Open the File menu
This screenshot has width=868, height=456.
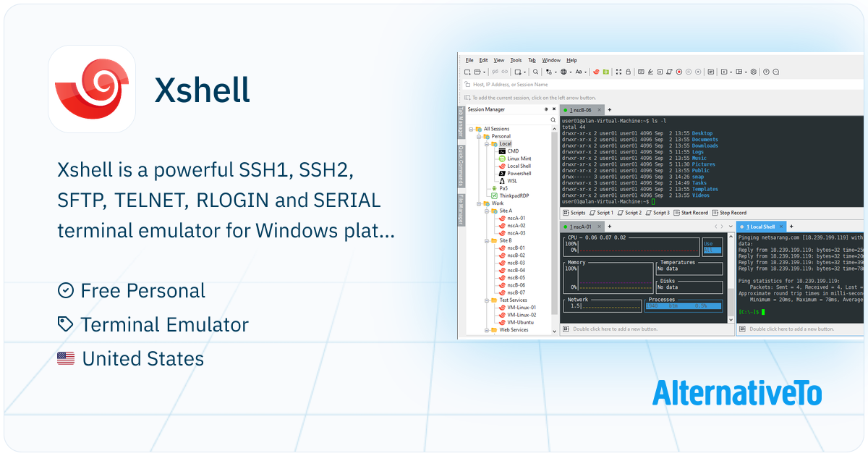pos(469,60)
